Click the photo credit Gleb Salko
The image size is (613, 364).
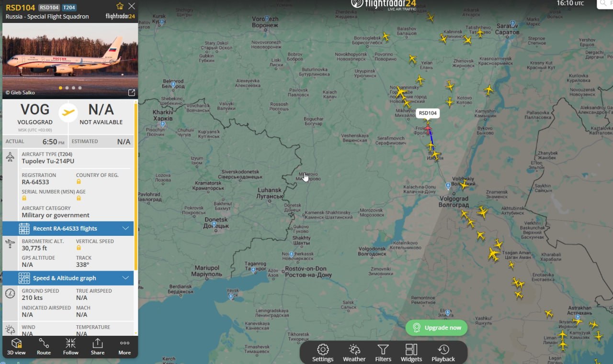tap(20, 93)
